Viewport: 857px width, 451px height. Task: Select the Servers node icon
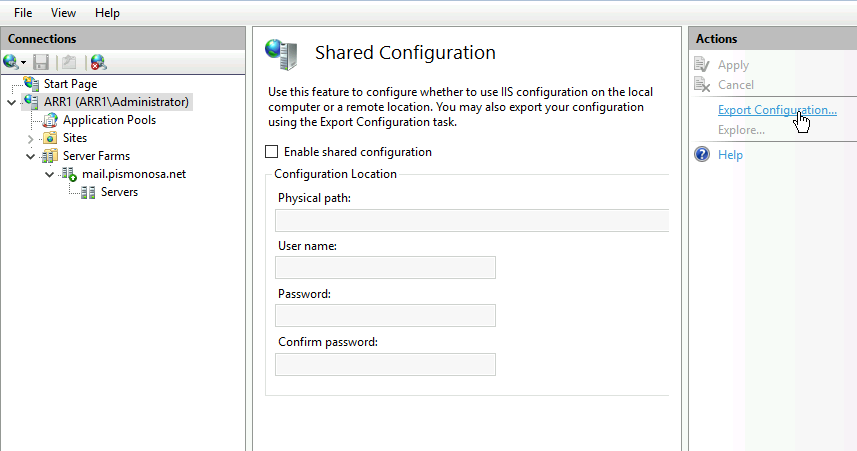[x=88, y=192]
